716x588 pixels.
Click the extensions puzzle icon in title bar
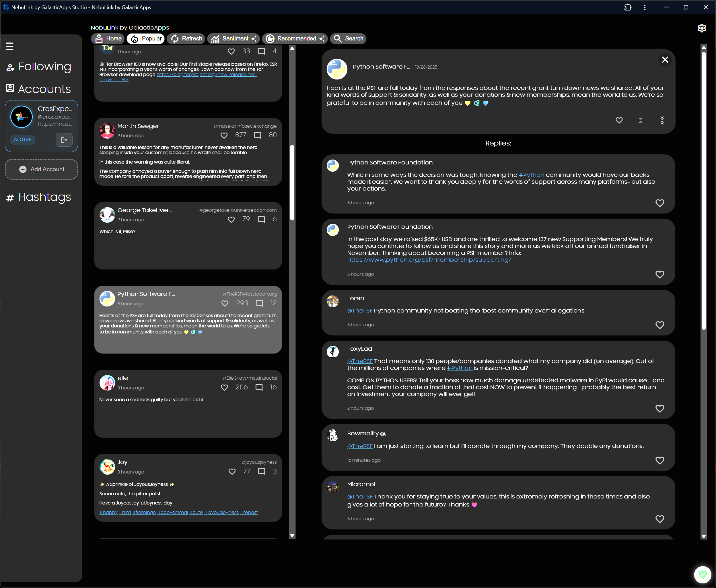(x=627, y=7)
